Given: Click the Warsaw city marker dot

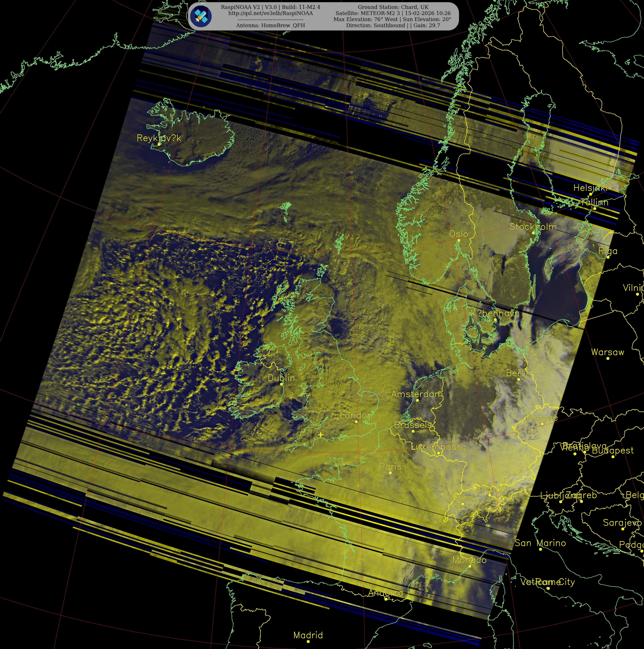Looking at the screenshot, I should tap(608, 358).
